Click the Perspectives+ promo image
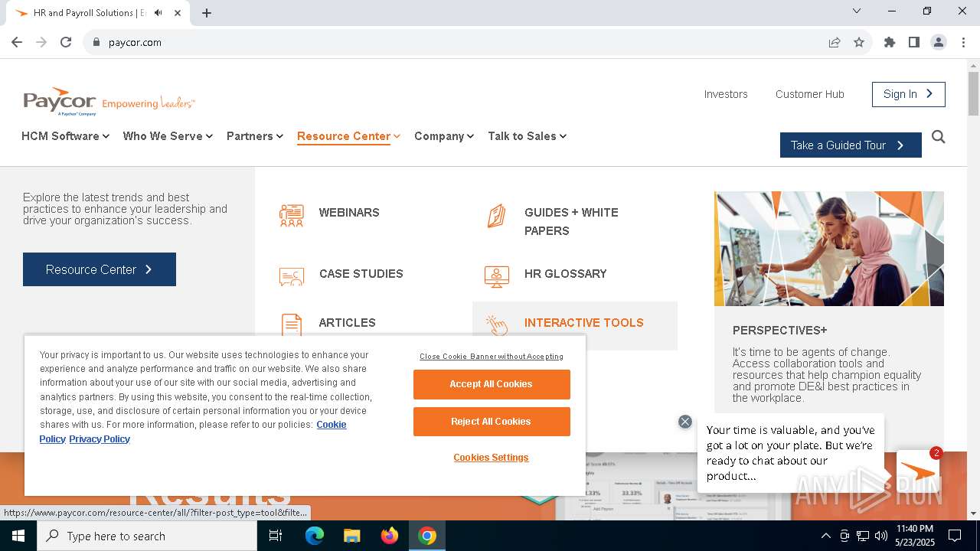Image resolution: width=980 pixels, height=551 pixels. 828,249
